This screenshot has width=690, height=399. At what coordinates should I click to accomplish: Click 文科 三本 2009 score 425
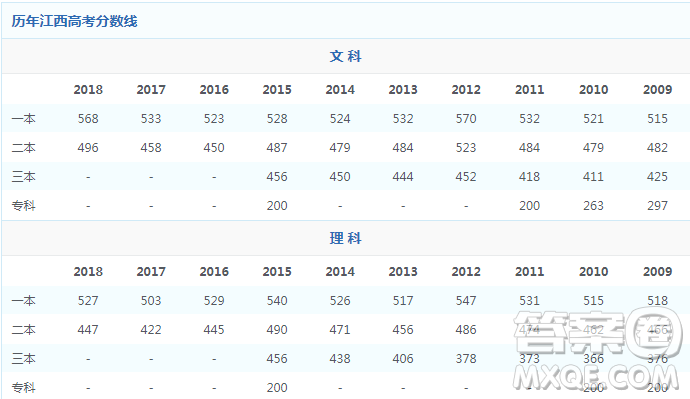(x=657, y=176)
